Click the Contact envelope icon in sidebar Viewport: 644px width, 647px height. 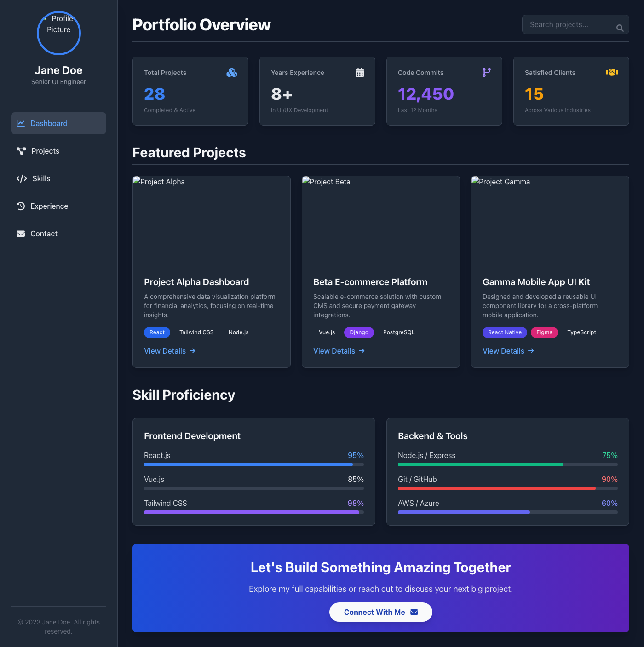tap(21, 234)
